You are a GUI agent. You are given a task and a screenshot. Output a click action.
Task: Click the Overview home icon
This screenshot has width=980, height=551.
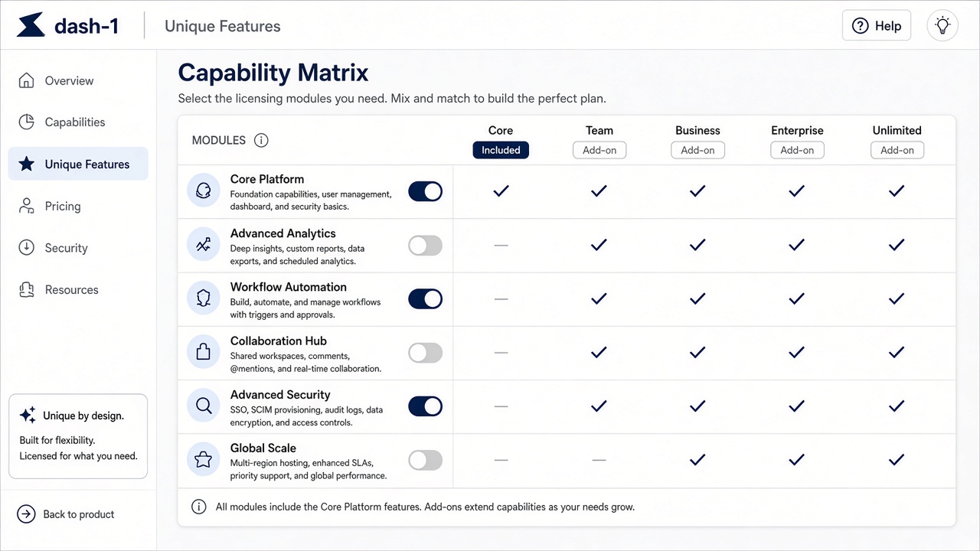click(26, 80)
